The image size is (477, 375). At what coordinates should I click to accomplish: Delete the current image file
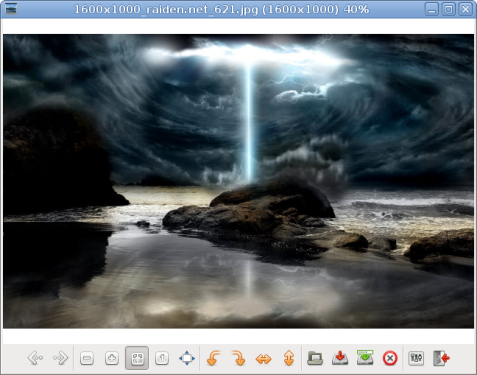tap(390, 358)
